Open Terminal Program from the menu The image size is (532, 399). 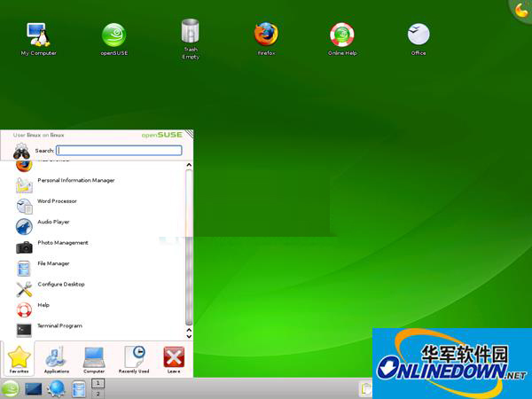[x=59, y=326]
